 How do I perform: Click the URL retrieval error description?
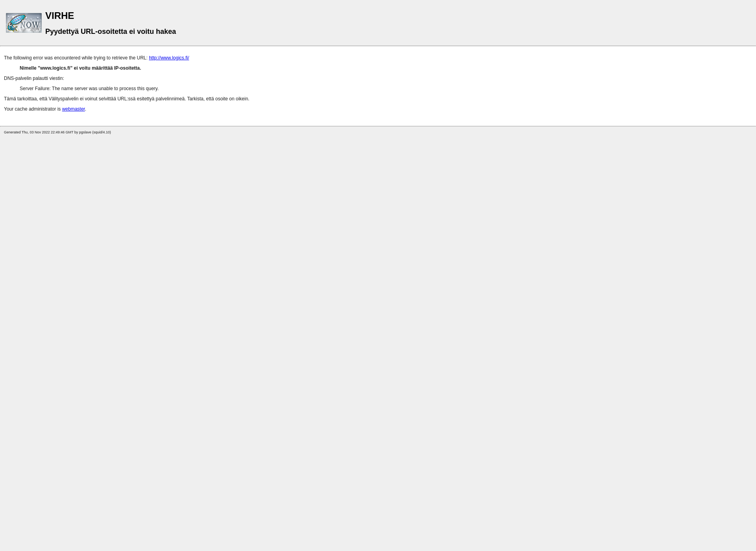[x=76, y=57]
